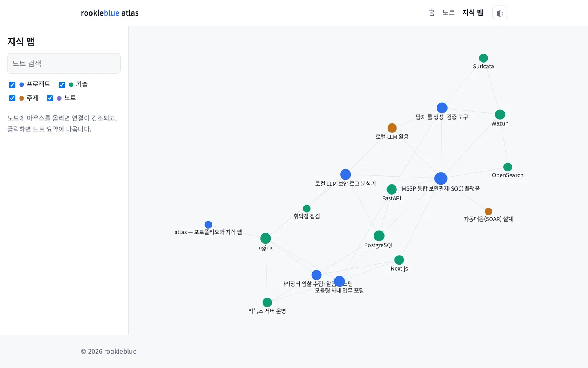Select the OpenSearch node
The image size is (588, 368).
508,167
